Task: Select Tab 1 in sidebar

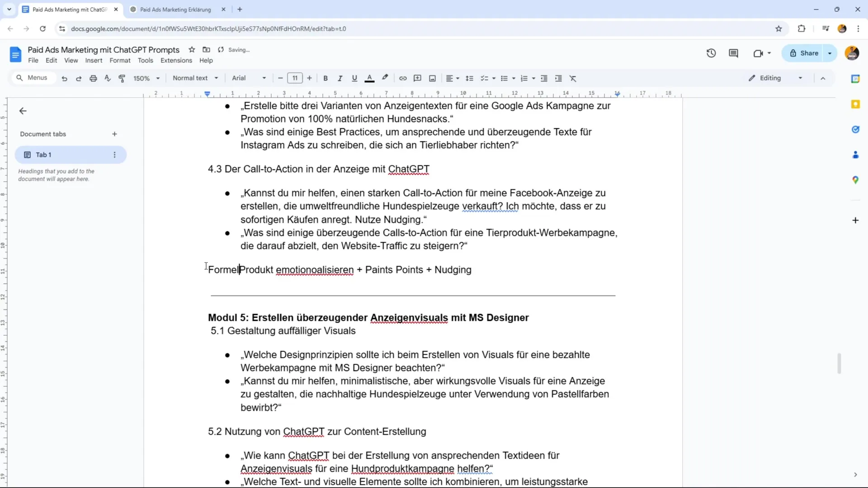Action: [71, 155]
